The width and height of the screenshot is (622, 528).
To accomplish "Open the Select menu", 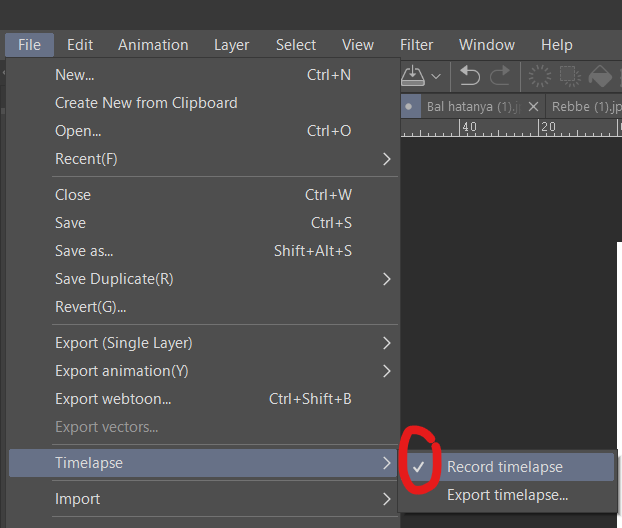I will coord(296,45).
